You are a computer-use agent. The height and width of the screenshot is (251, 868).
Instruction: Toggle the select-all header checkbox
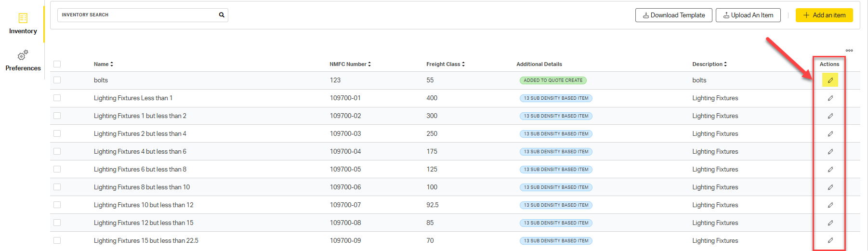pyautogui.click(x=57, y=64)
